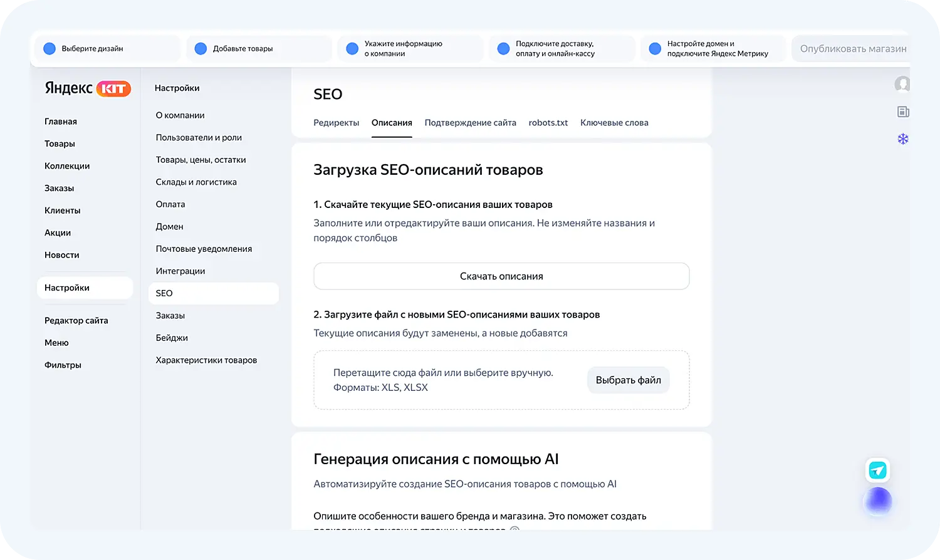Open Пользователи и роли settings

pyautogui.click(x=199, y=137)
